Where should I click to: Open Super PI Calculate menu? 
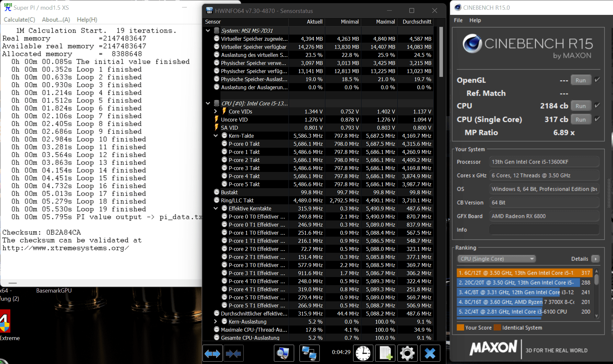19,20
